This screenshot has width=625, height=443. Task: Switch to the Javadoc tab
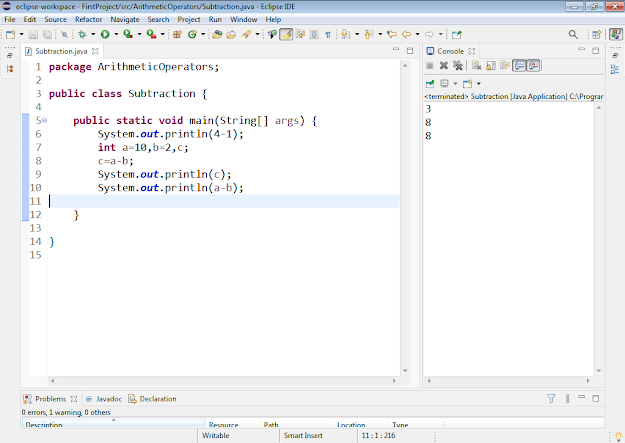(104, 399)
